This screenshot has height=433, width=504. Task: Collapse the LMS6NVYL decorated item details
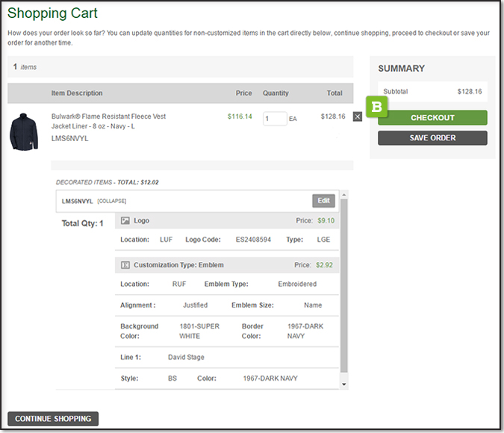[x=111, y=202]
